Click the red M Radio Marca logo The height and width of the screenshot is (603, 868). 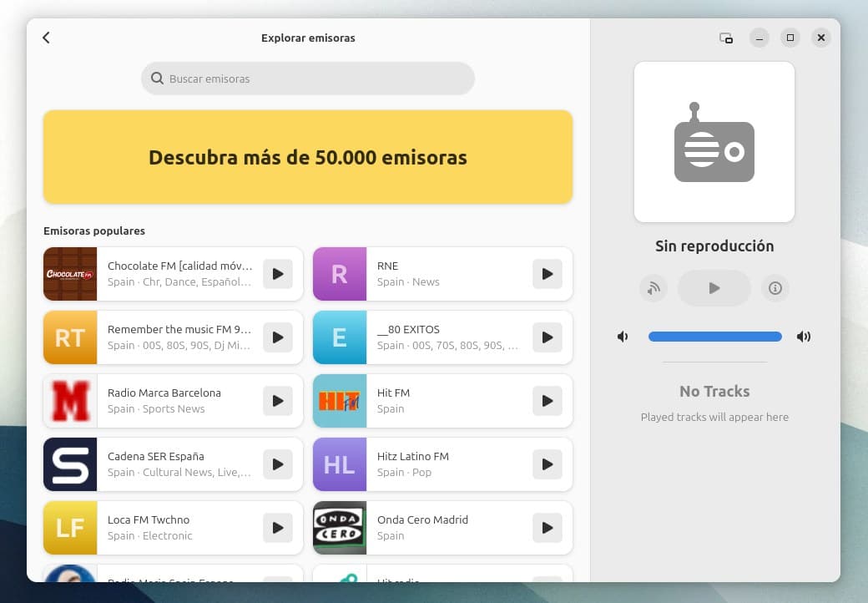[70, 401]
